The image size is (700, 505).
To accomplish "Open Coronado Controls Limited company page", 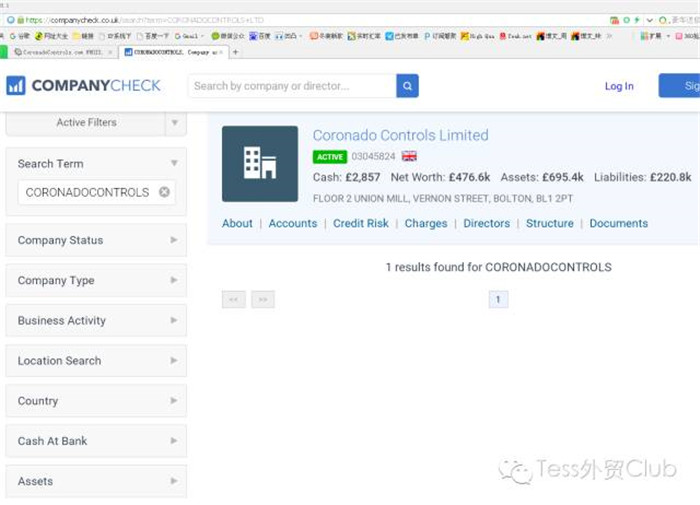I will (x=400, y=135).
